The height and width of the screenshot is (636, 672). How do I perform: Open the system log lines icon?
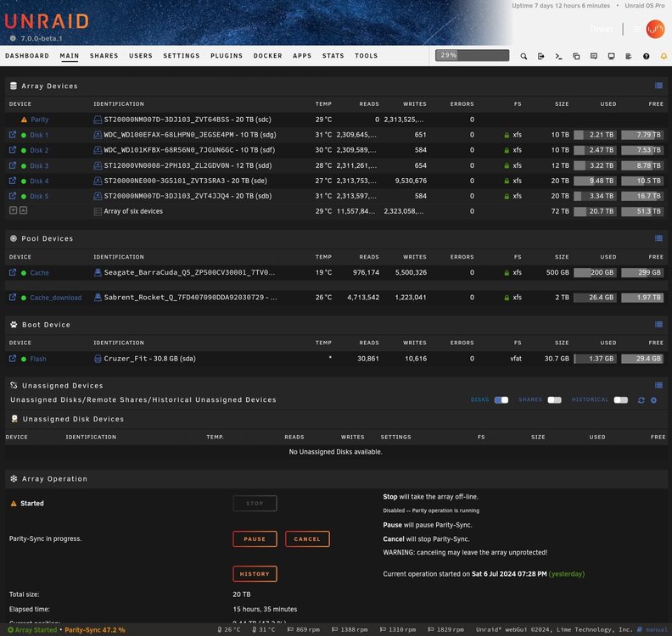(x=628, y=56)
